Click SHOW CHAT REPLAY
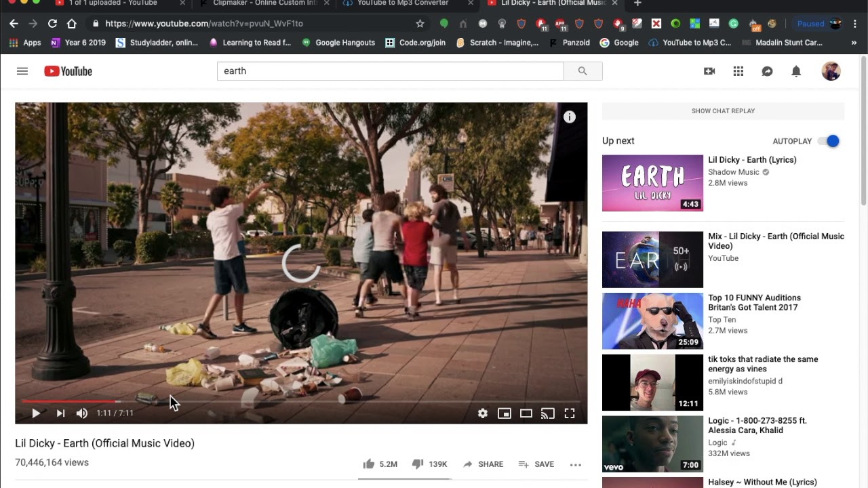 (x=723, y=111)
